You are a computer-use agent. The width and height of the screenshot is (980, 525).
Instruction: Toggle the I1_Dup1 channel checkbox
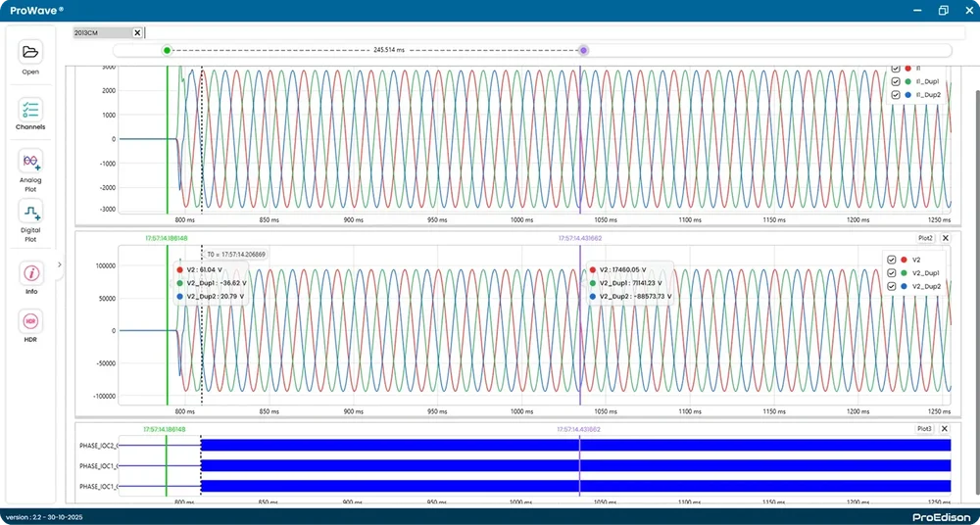(895, 81)
